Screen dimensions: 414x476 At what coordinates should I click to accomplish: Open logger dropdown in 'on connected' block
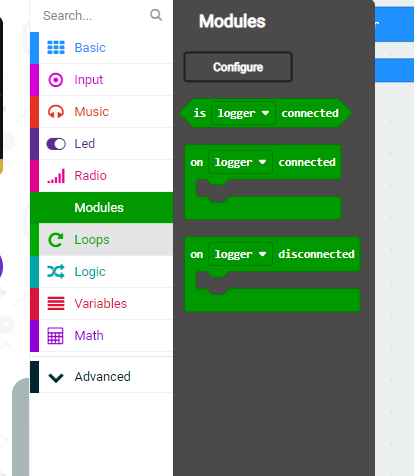point(240,162)
